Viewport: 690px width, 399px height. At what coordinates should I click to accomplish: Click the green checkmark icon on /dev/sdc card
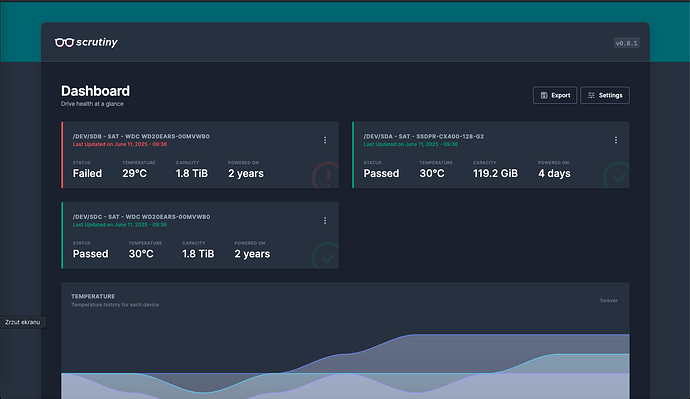pyautogui.click(x=326, y=256)
